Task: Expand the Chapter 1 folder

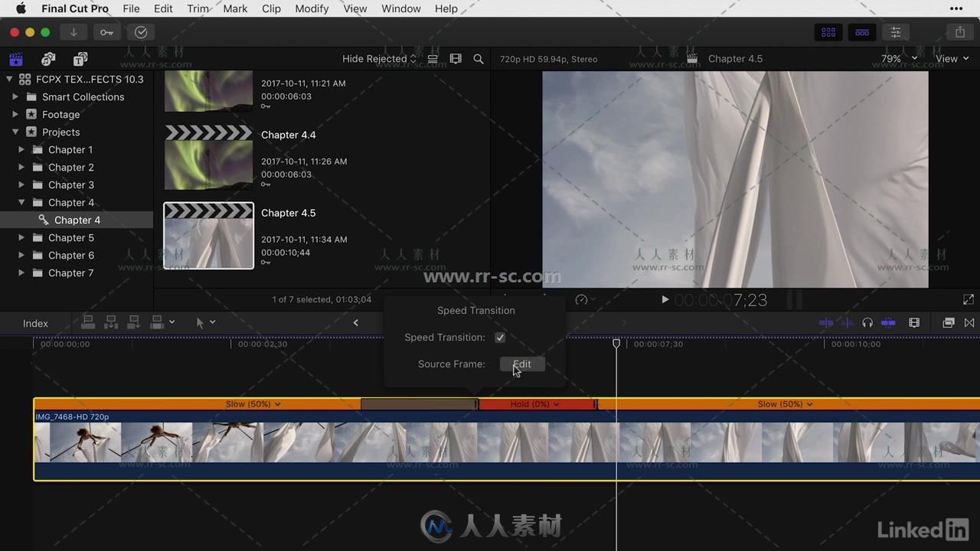Action: pos(21,150)
